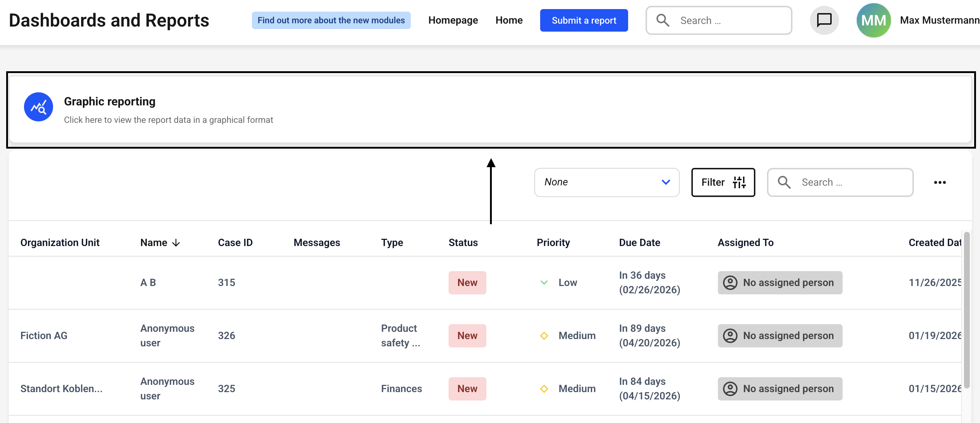Click Find out more about new modules
Viewport: 980px width, 423px height.
pos(330,20)
